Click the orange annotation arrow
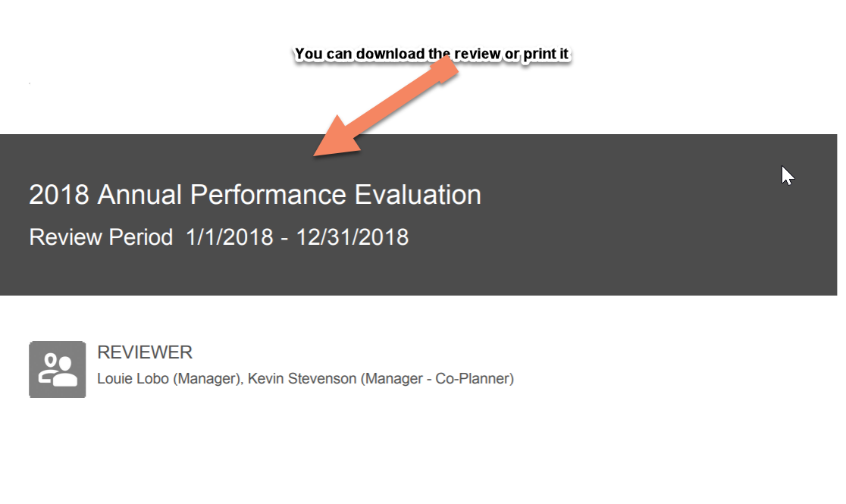846x504 pixels. (x=386, y=106)
